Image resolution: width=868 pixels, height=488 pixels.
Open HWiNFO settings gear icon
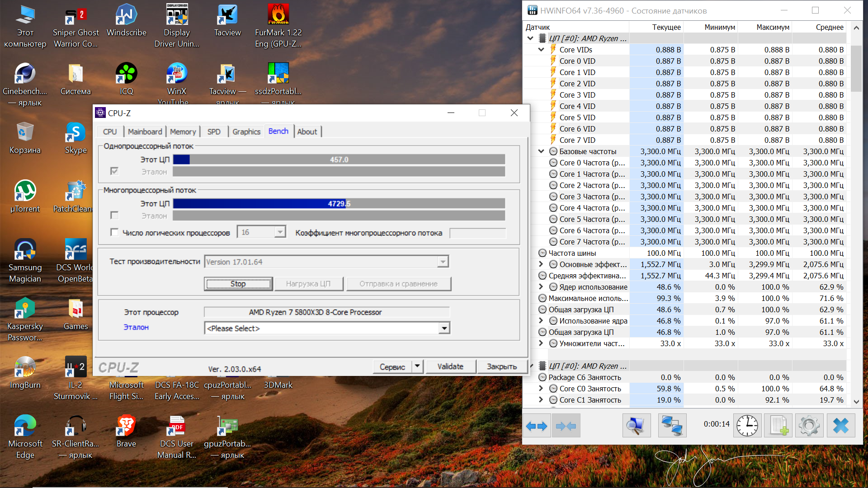coord(809,426)
